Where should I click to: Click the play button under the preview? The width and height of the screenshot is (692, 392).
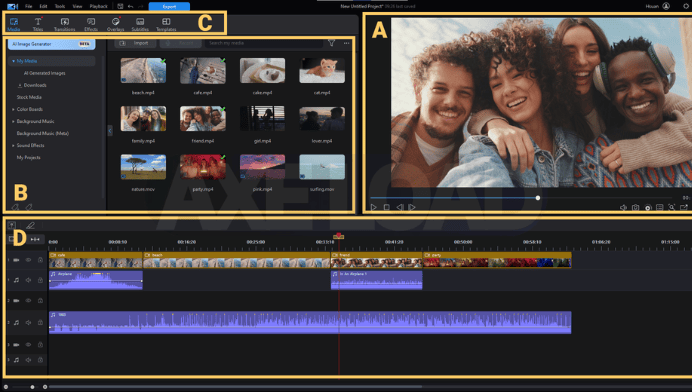(x=373, y=207)
